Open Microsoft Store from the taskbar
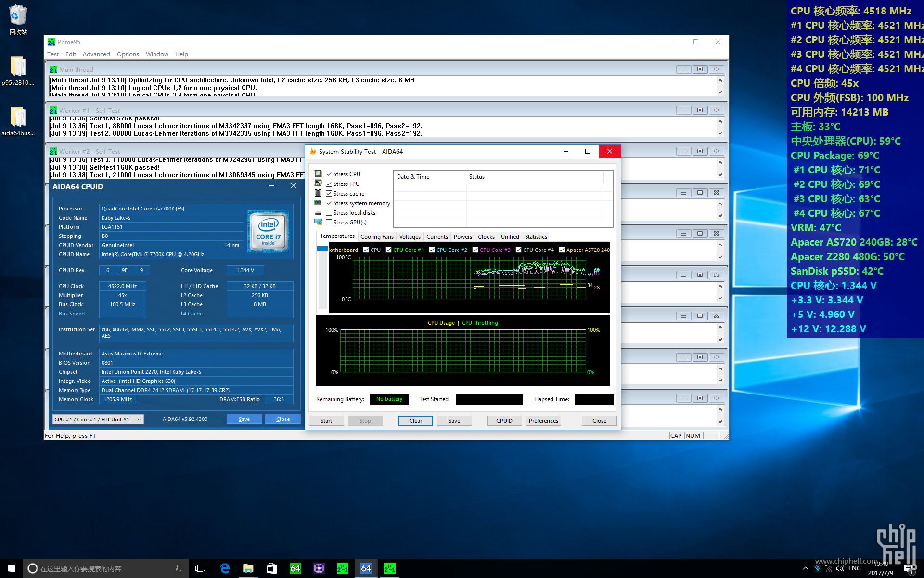 272,568
